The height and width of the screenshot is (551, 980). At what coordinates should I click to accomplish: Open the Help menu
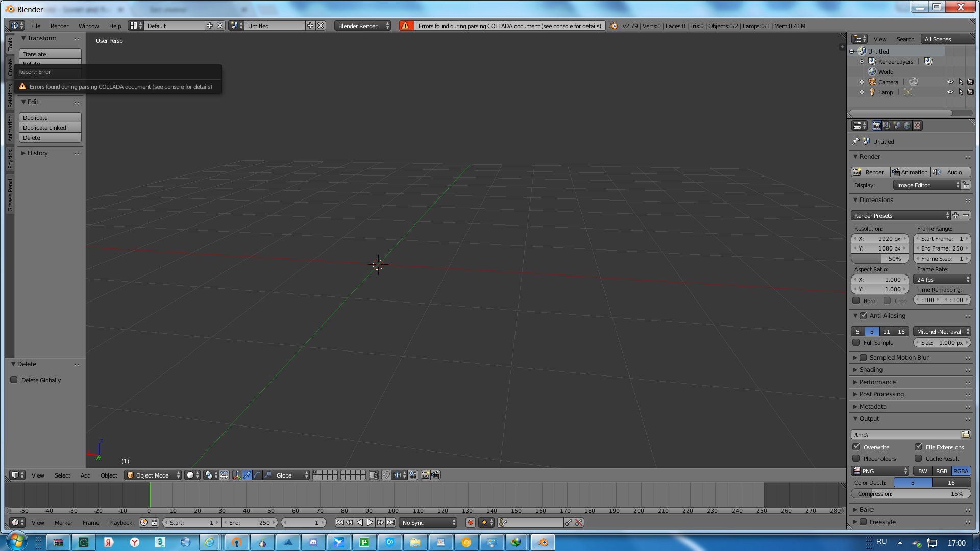click(115, 26)
